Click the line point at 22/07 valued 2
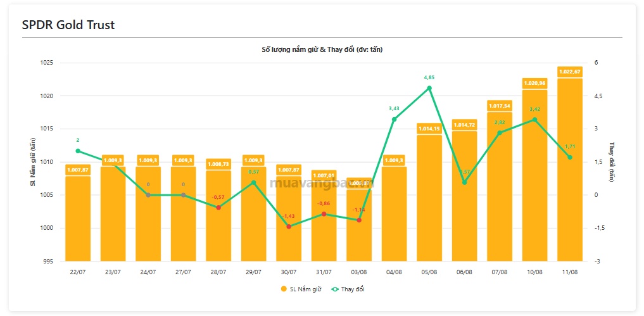Screen dimensions: 644x316 point(78,151)
